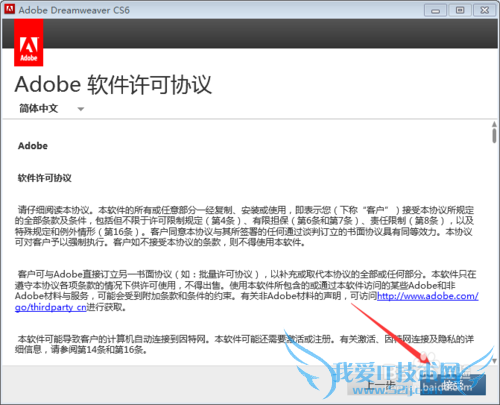Click the red Adobe logo in the header
Image resolution: width=500 pixels, height=405 pixels.
29,43
